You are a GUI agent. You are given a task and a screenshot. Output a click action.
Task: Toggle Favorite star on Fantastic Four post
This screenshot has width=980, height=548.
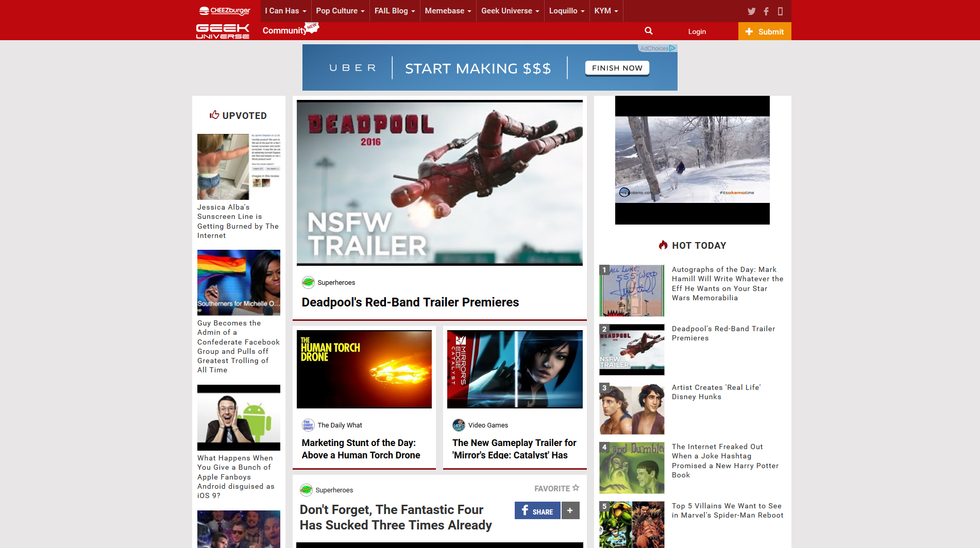click(x=576, y=488)
